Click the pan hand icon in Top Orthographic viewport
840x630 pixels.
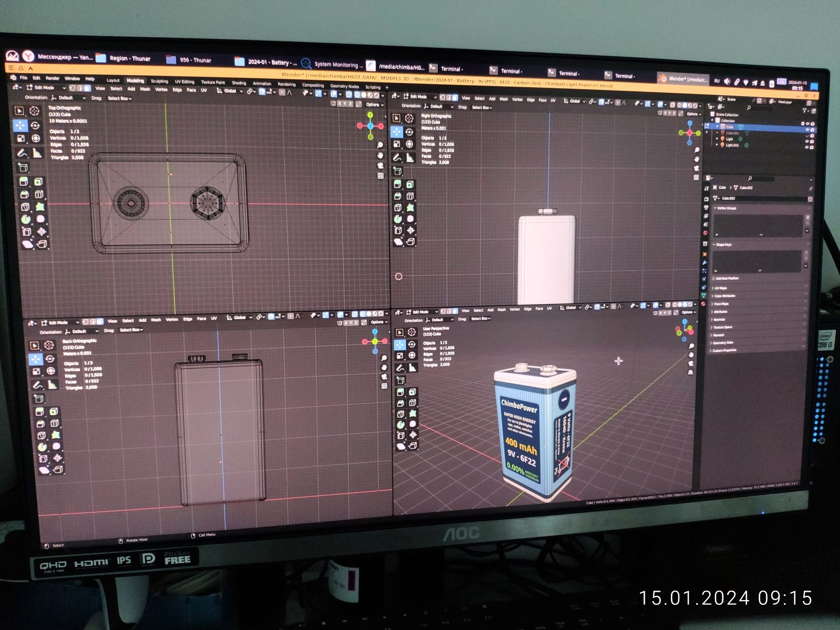(380, 155)
